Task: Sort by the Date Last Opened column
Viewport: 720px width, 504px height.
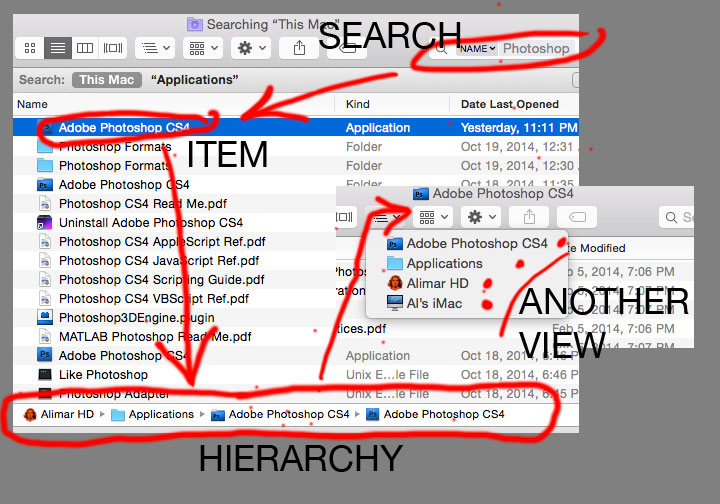Action: pos(510,104)
